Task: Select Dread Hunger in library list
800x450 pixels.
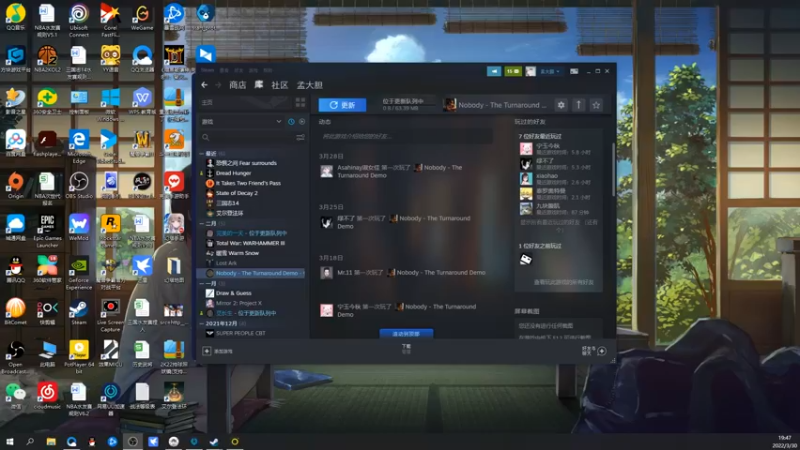Action: coord(233,173)
